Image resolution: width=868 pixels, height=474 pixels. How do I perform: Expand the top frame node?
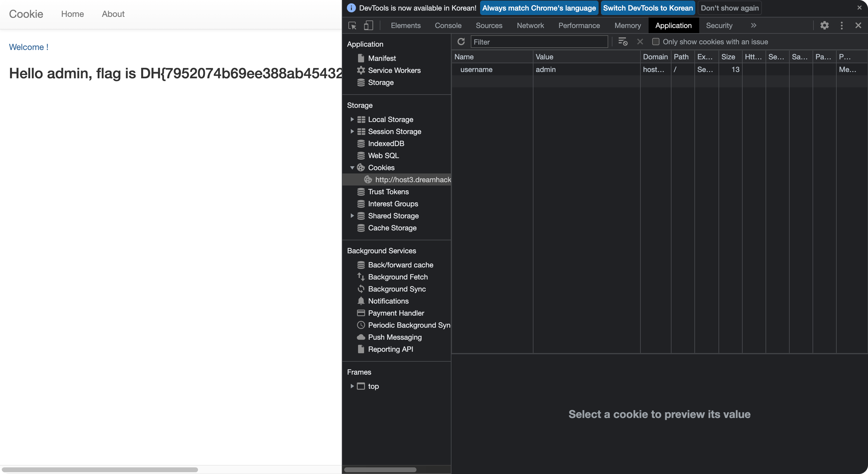352,386
